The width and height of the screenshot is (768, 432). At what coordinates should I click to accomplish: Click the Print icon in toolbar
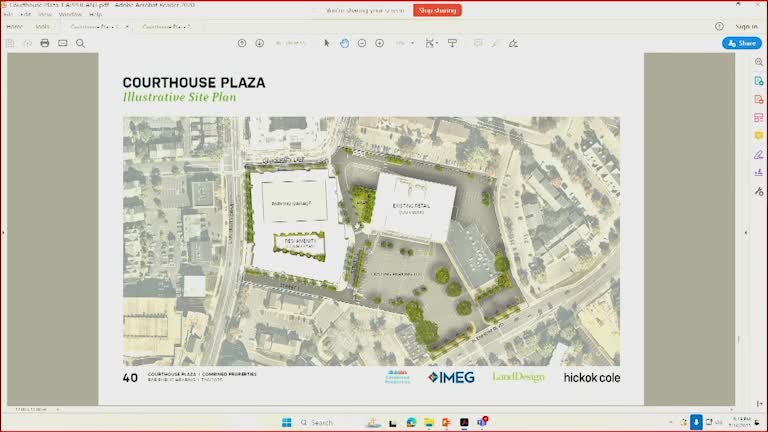(x=45, y=43)
